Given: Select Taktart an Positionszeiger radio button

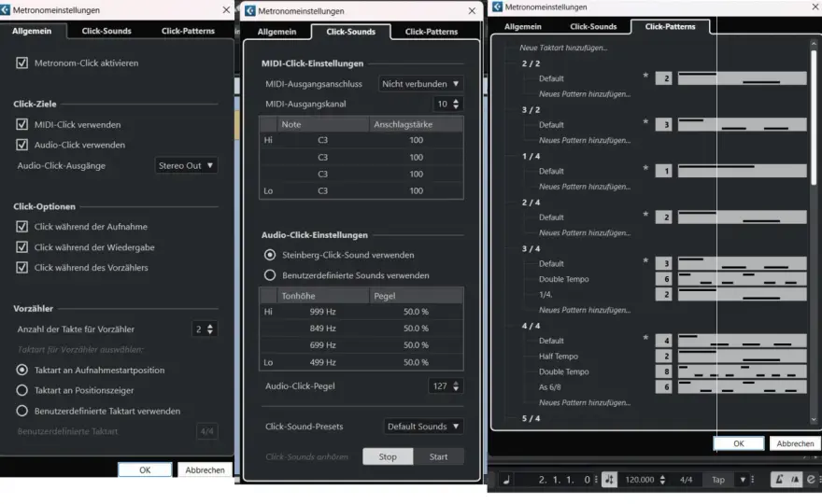Looking at the screenshot, I should click(x=22, y=390).
